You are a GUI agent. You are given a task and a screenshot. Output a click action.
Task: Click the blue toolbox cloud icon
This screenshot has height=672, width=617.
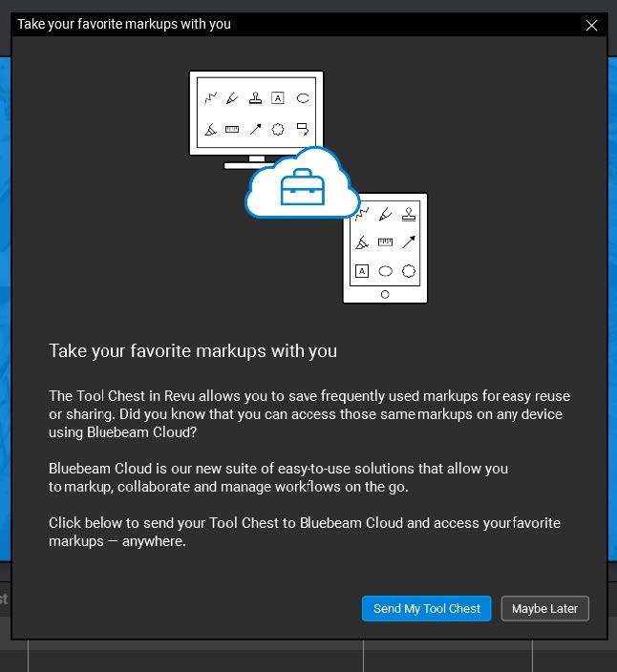[302, 186]
